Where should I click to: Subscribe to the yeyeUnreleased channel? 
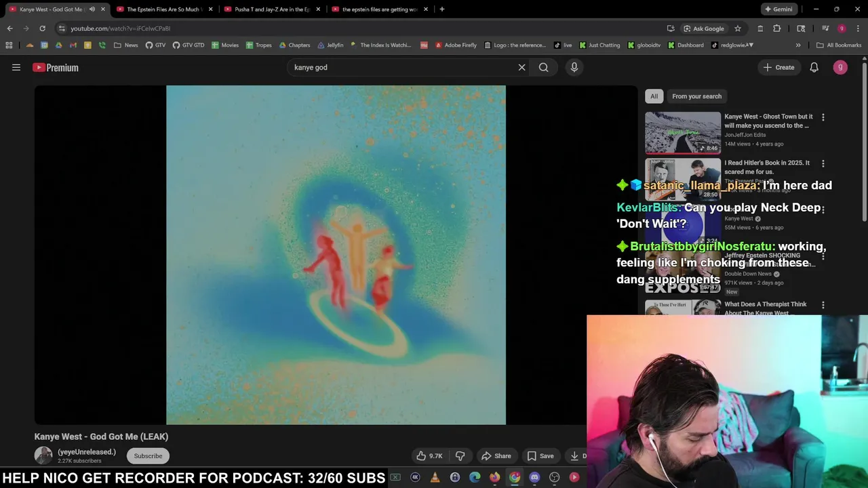(148, 456)
